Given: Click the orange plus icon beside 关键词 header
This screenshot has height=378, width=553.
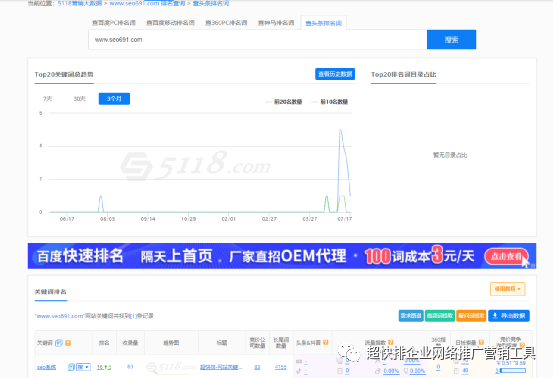Looking at the screenshot, I should pos(68,343).
